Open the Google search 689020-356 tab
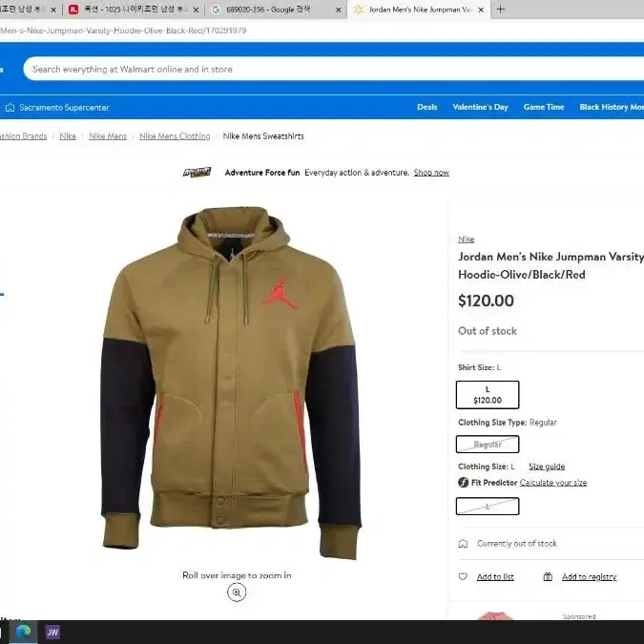Image resolution: width=644 pixels, height=644 pixels. (x=276, y=10)
